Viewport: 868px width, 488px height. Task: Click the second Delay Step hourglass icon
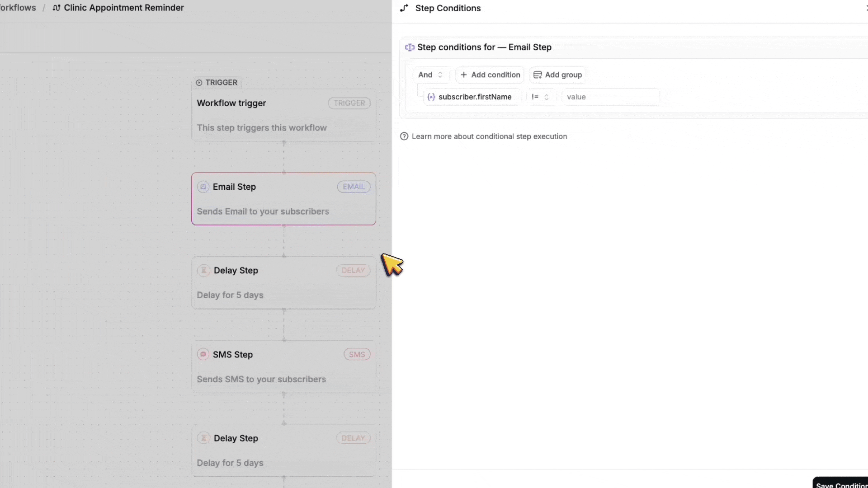coord(203,438)
